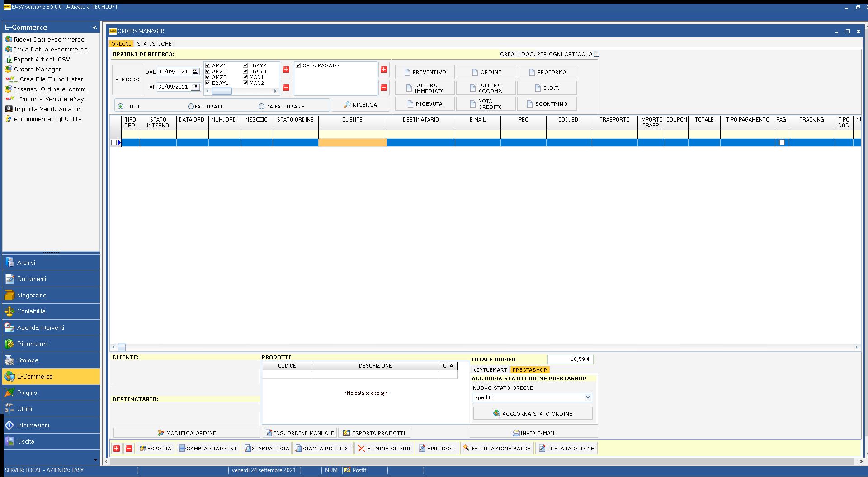
Task: Click the STAMPA PICK LIST button
Action: click(323, 449)
